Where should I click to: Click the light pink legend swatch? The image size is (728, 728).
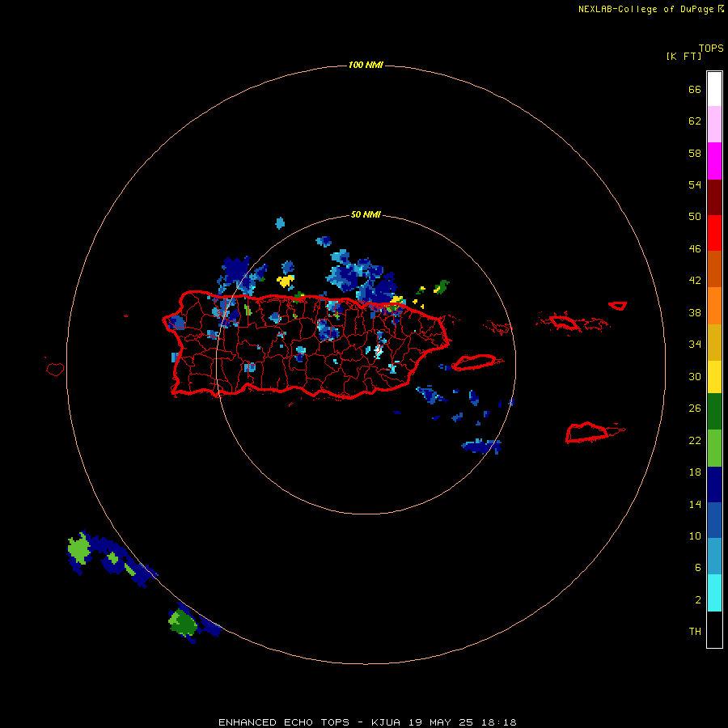714,124
